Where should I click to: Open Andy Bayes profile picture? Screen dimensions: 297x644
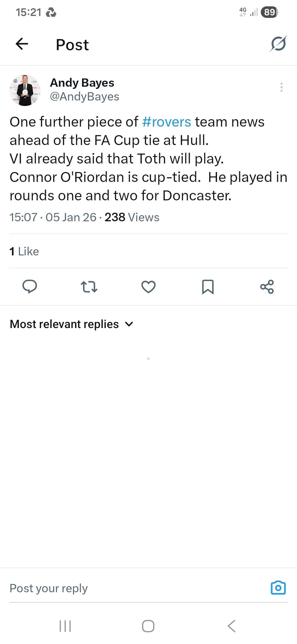pos(25,90)
